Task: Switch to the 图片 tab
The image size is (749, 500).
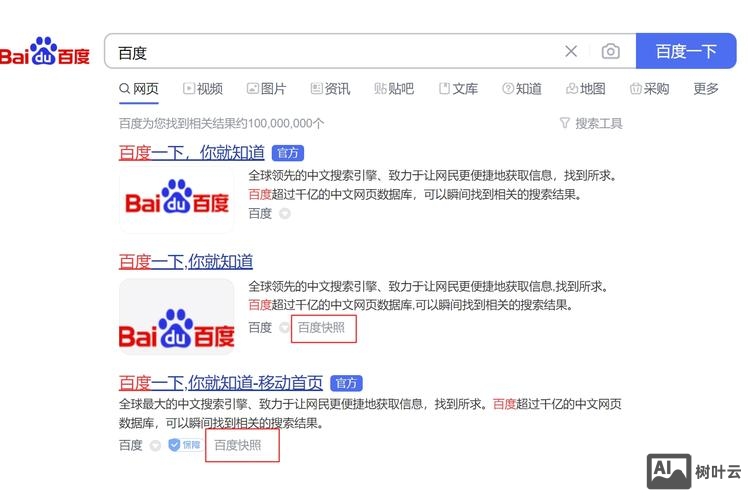Action: click(x=266, y=89)
